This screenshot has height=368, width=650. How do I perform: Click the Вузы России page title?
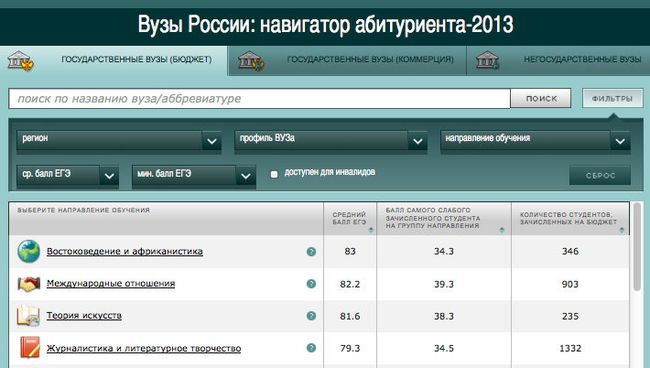(x=325, y=24)
